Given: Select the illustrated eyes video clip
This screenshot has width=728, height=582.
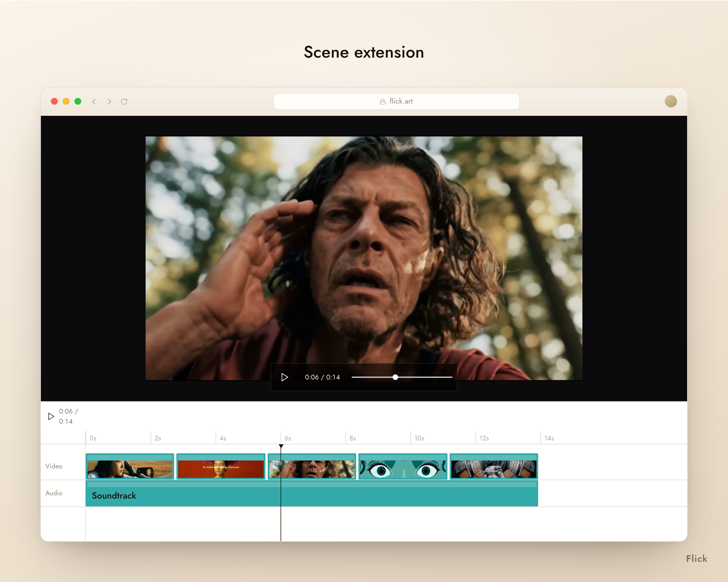Looking at the screenshot, I should pyautogui.click(x=403, y=466).
